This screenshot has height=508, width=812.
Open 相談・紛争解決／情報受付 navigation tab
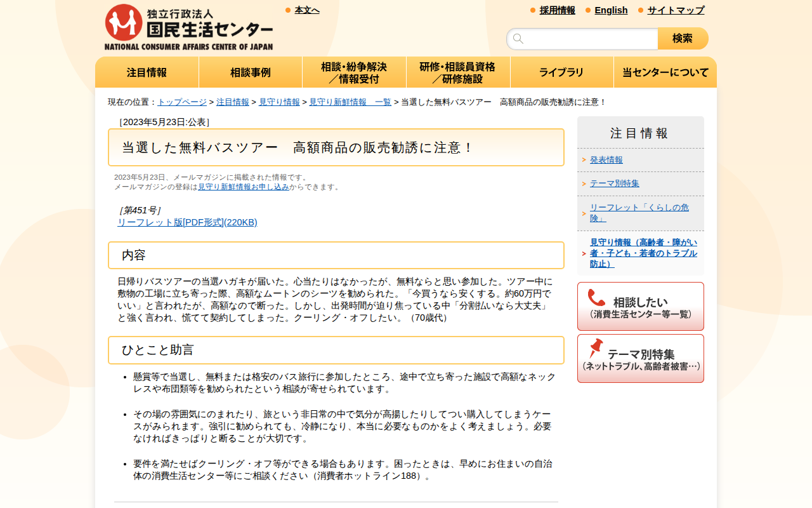[354, 72]
